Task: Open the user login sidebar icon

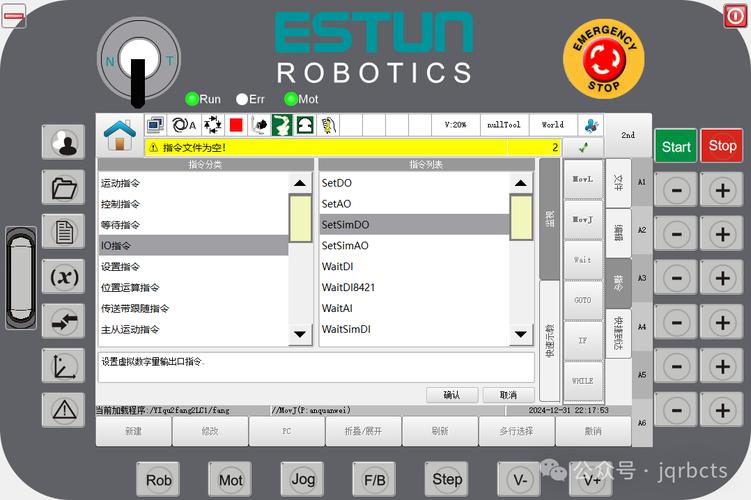Action: coord(64,142)
